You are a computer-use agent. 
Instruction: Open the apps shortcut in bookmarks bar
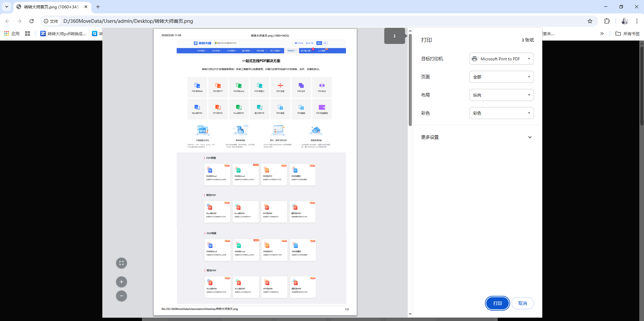coord(12,34)
